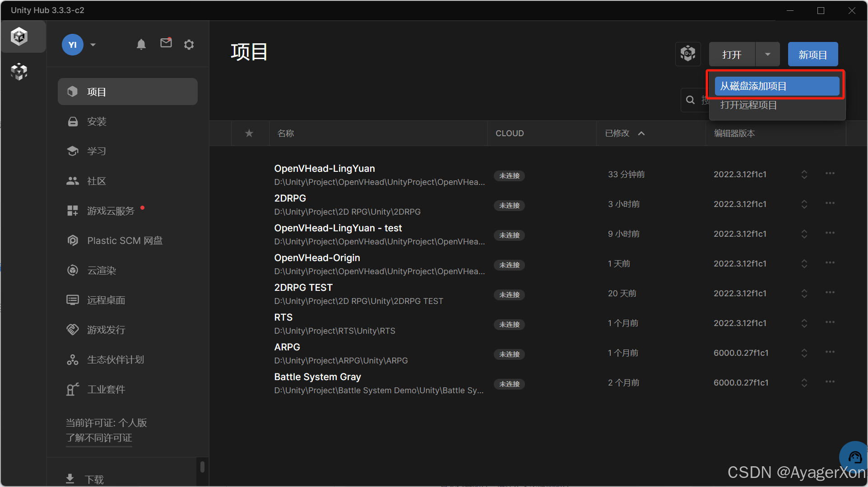Change editor version for Battle System Gray row
Viewport: 868px width, 487px height.
click(x=804, y=383)
